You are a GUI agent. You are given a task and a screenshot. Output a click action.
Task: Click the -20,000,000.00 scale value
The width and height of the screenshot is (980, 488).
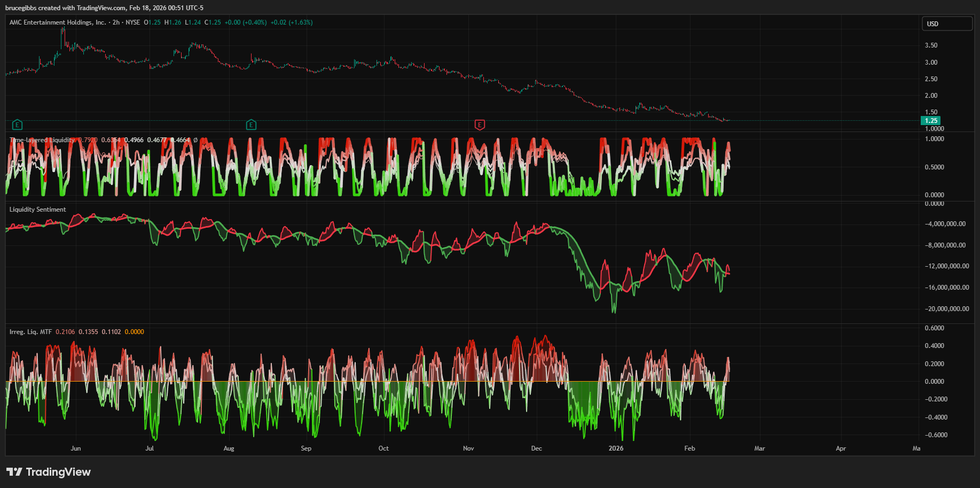coord(947,309)
